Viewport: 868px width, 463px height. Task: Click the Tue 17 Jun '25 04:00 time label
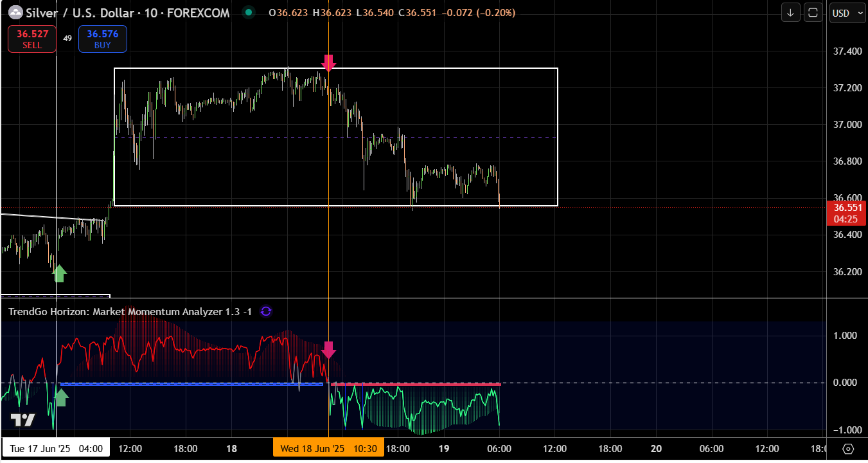[56, 448]
